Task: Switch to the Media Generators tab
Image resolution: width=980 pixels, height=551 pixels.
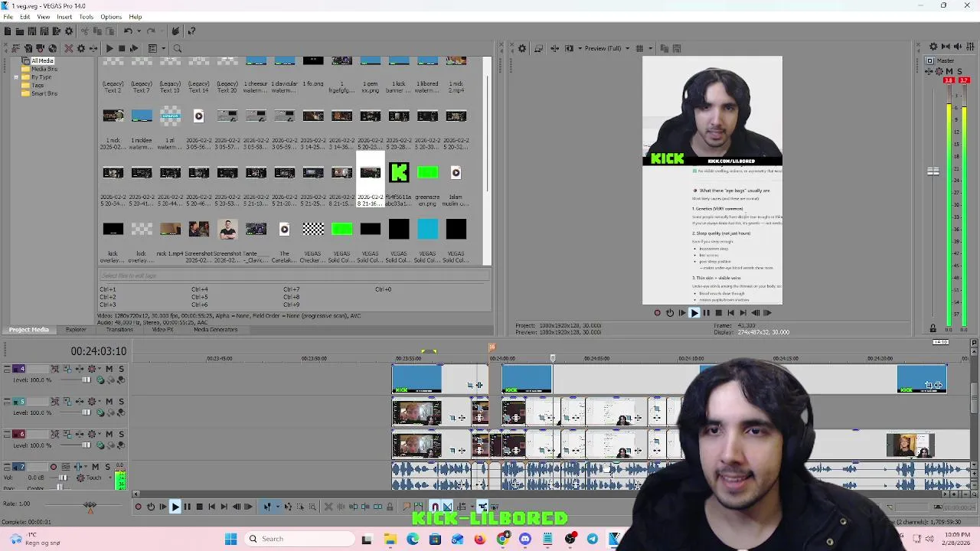Action: click(x=215, y=330)
